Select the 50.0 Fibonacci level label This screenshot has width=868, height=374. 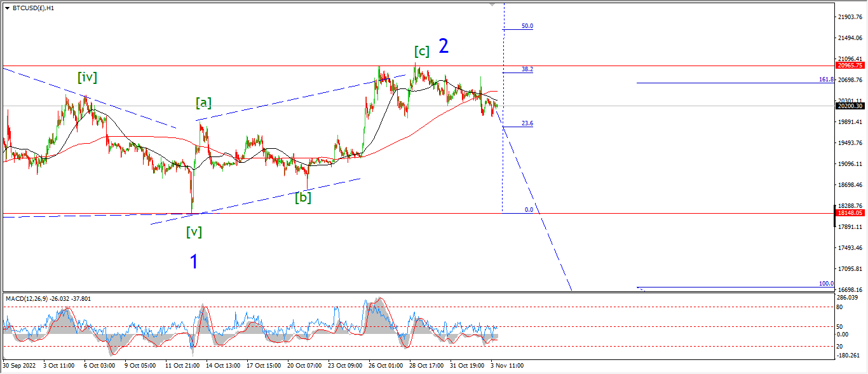coord(527,26)
